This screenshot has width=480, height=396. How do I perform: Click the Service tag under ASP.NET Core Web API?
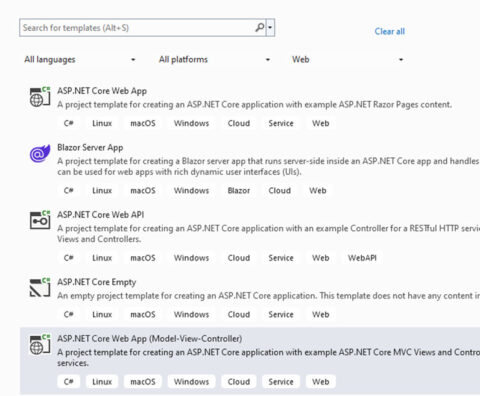[x=281, y=258]
